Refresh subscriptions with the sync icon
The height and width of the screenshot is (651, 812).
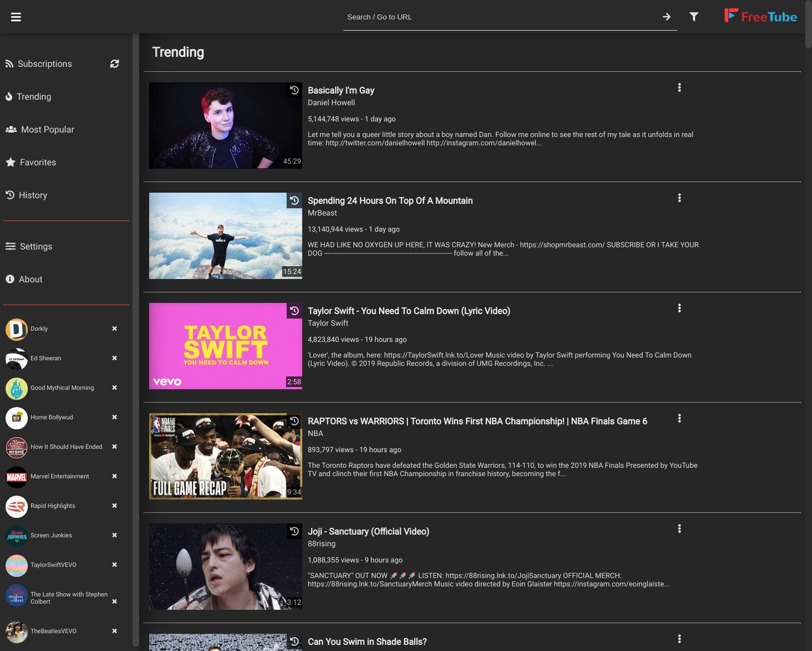point(115,64)
